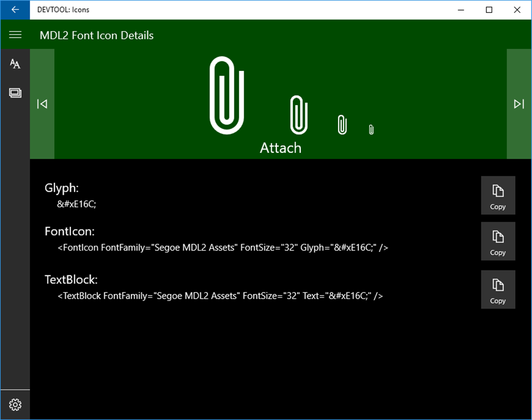
Task: Maximize the DEVTOOL Icons window
Action: 489,10
